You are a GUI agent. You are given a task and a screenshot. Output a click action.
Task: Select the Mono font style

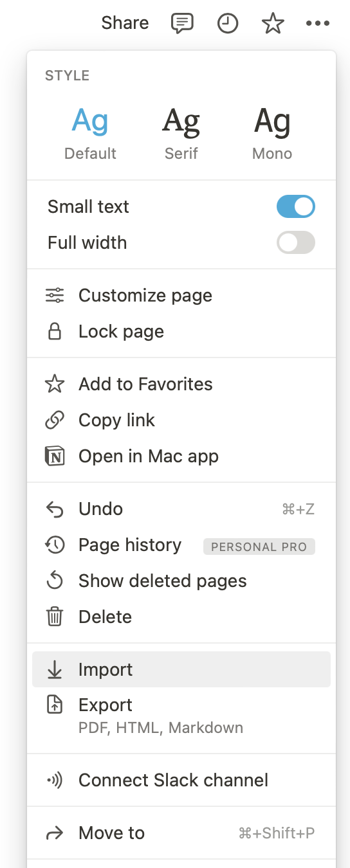coord(272,133)
